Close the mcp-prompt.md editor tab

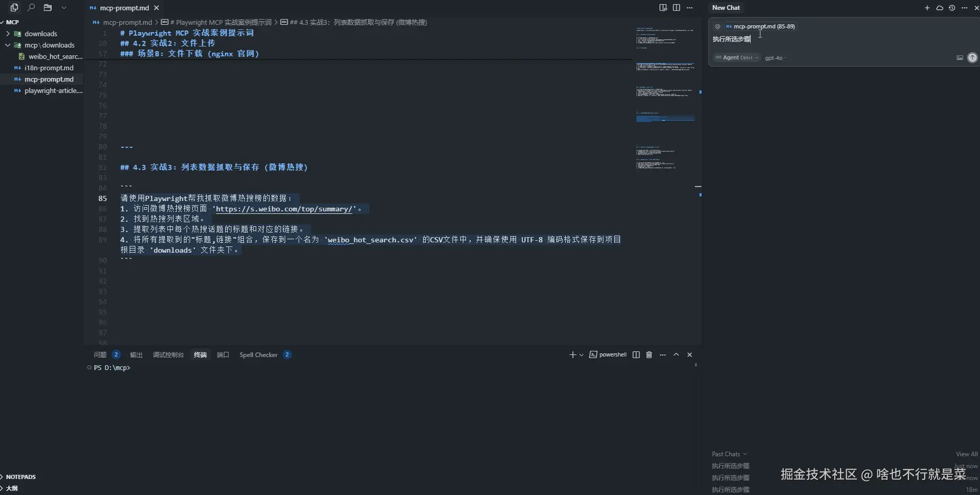(x=157, y=8)
